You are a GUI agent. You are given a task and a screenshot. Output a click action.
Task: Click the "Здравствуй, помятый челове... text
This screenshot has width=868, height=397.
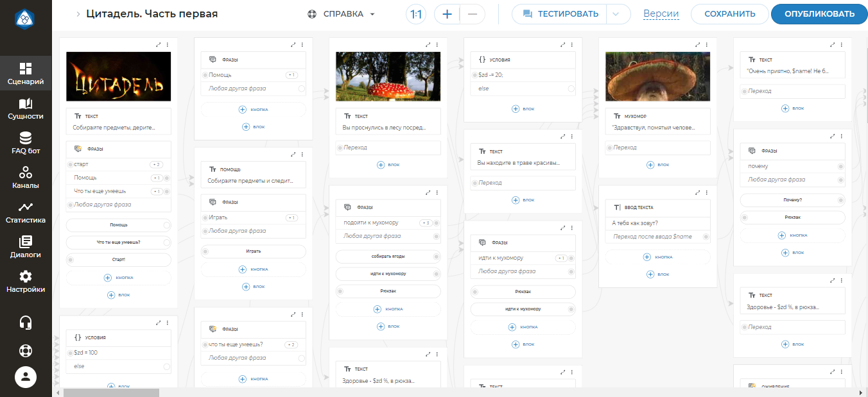tap(654, 128)
